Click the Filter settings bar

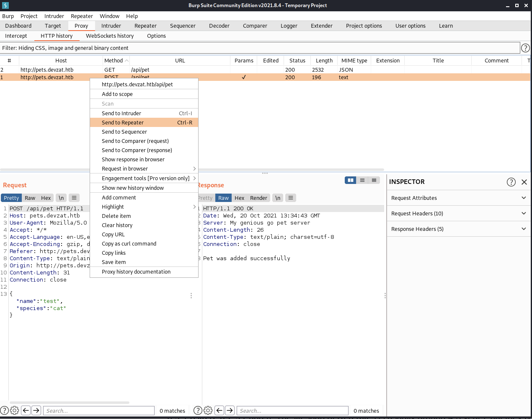coord(260,48)
